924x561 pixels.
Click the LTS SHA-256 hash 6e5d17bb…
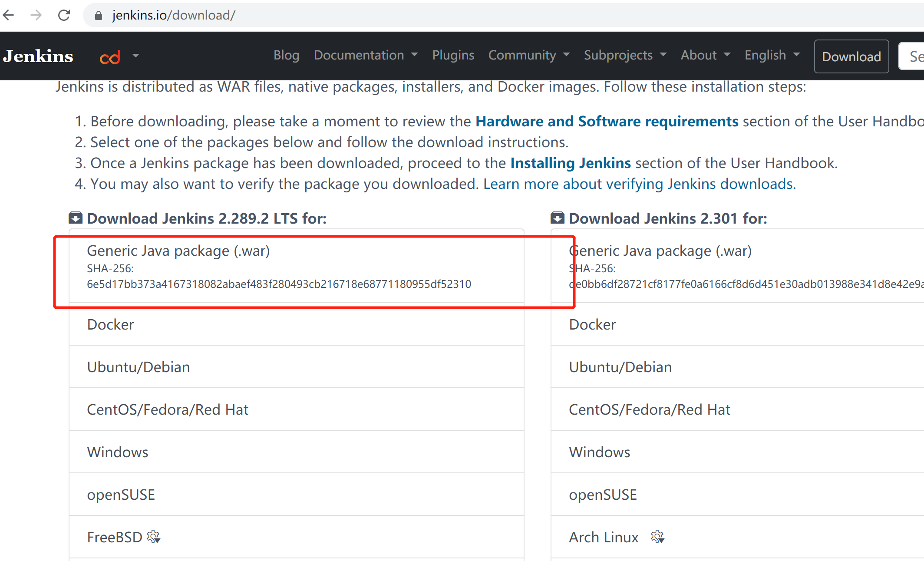(x=279, y=284)
